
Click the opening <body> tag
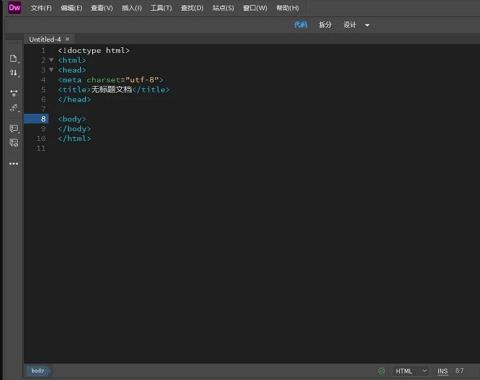click(72, 119)
